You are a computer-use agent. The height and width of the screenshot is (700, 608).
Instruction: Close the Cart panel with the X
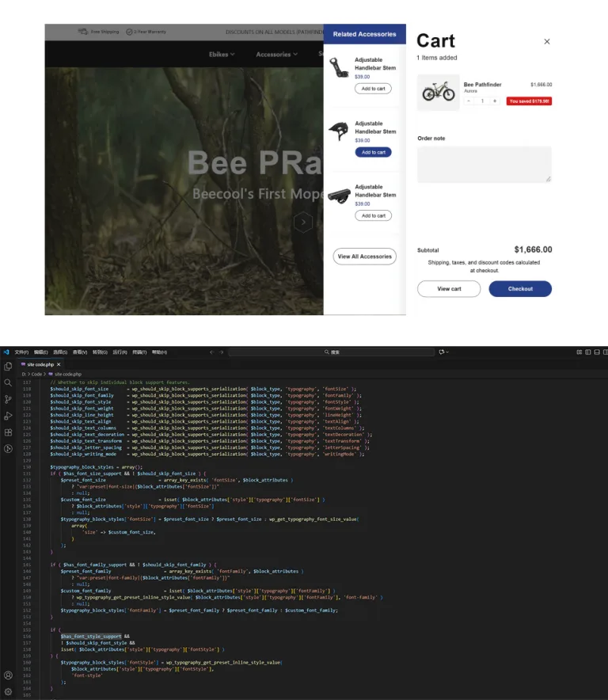pos(546,41)
